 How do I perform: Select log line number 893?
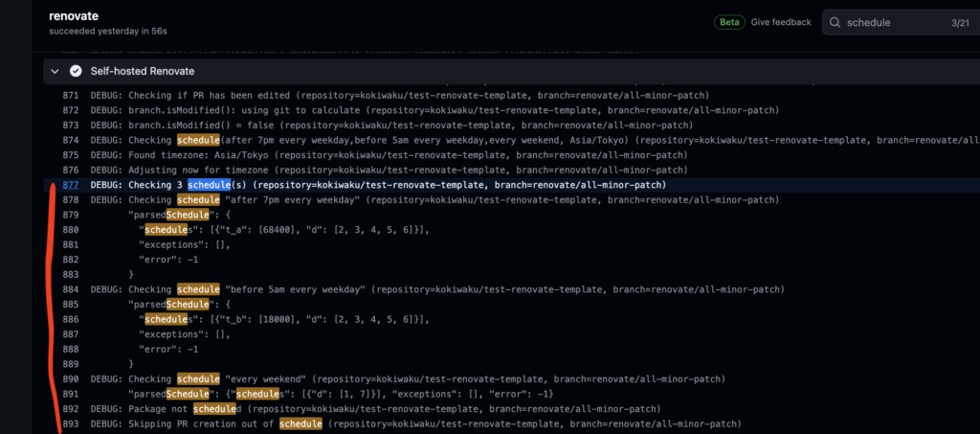[70, 424]
